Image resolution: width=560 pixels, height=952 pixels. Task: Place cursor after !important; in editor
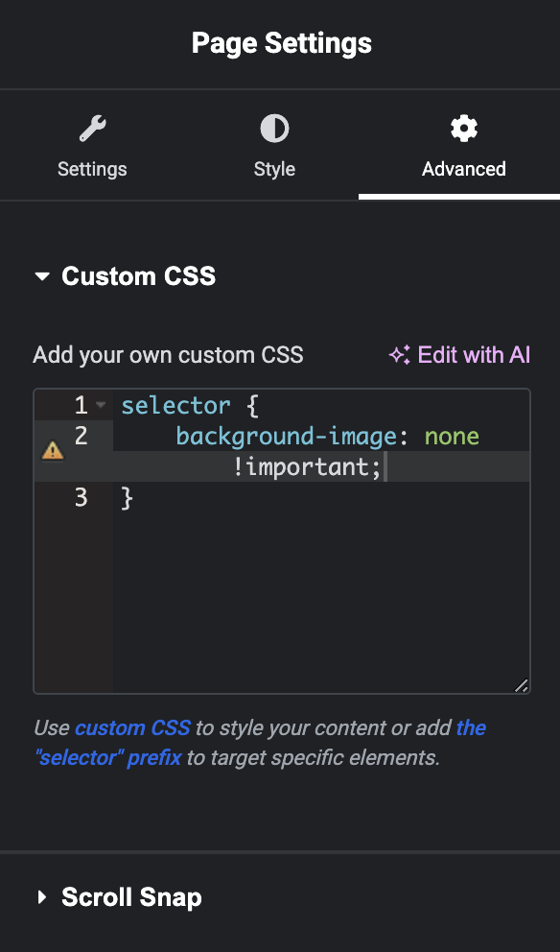(x=385, y=467)
